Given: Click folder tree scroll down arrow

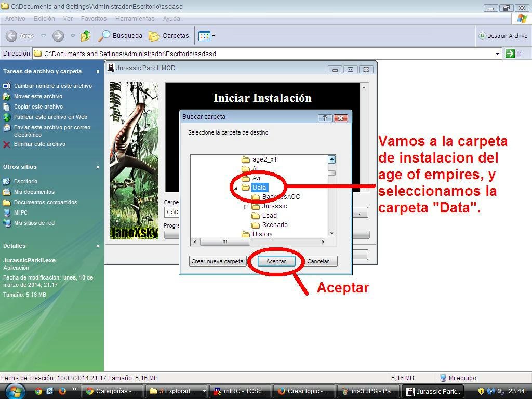Looking at the screenshot, I should (x=332, y=233).
